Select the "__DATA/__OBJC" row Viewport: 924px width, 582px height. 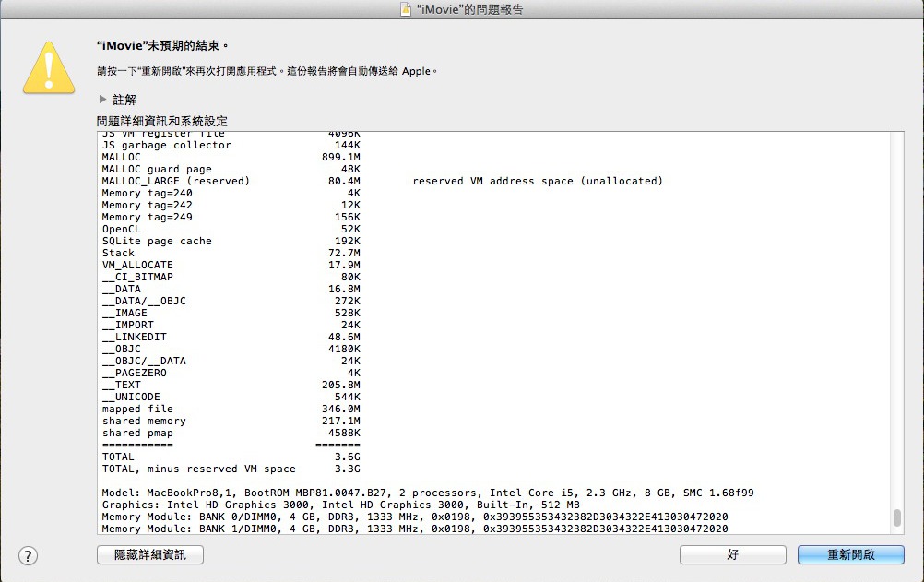pos(231,301)
